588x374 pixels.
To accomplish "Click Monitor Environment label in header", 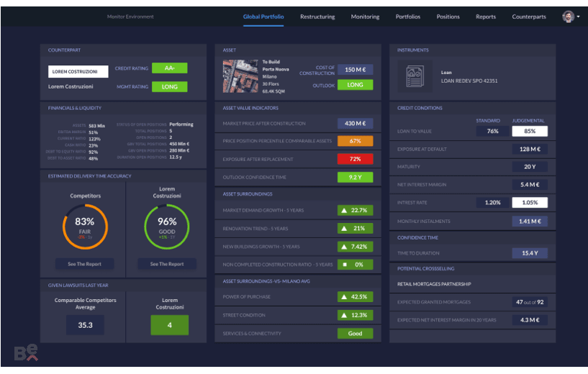I will click(x=130, y=17).
